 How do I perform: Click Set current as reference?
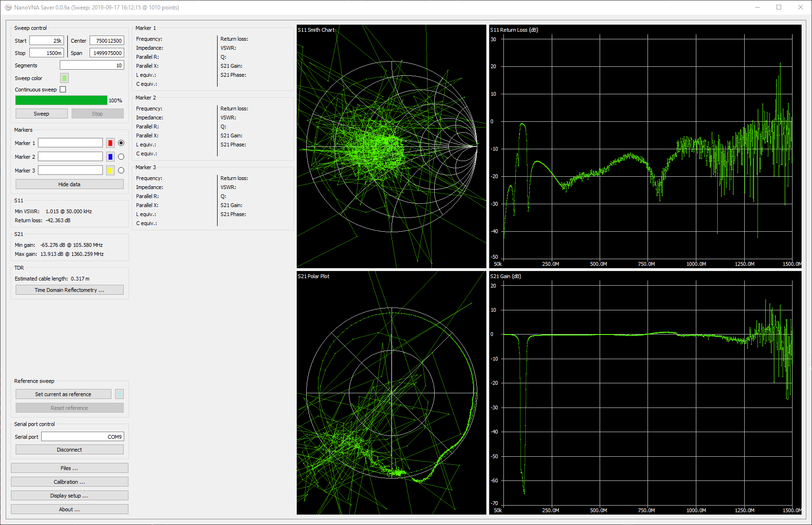point(63,394)
